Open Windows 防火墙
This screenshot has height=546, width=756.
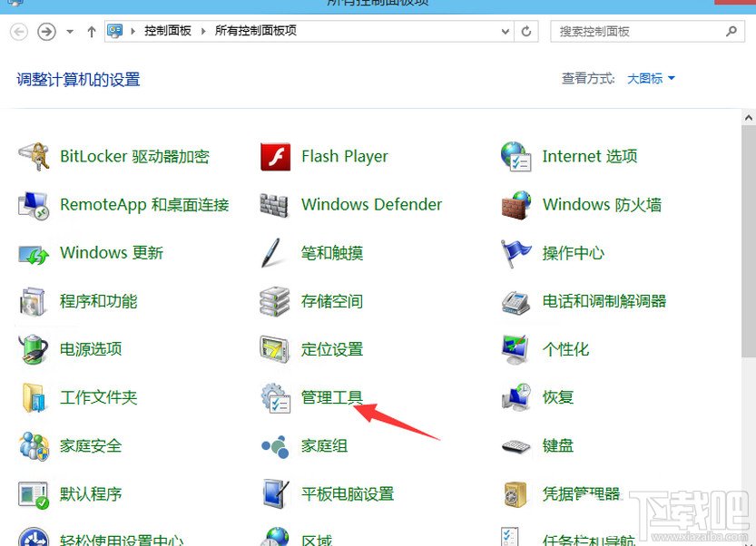(604, 205)
